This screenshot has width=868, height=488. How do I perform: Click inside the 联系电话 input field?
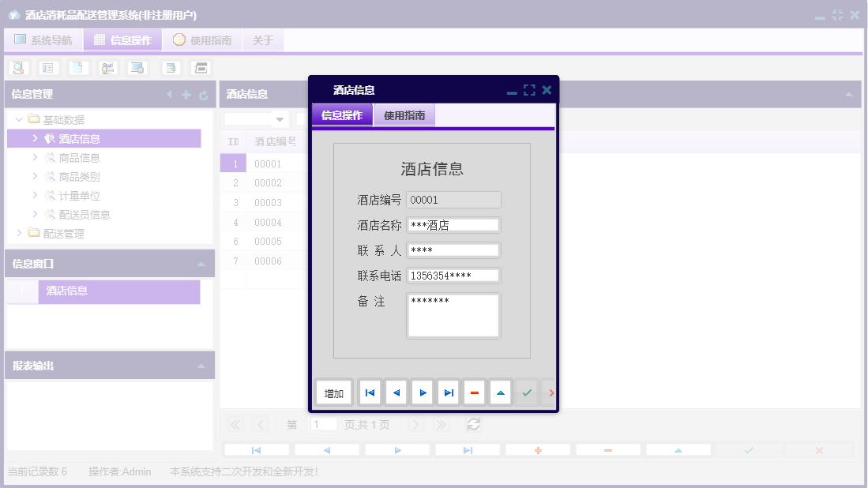point(453,275)
